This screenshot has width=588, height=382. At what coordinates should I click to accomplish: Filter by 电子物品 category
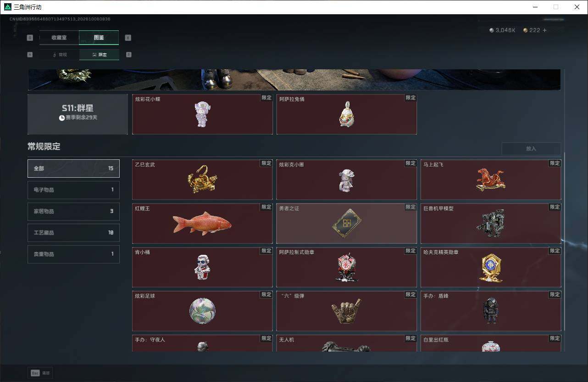73,190
